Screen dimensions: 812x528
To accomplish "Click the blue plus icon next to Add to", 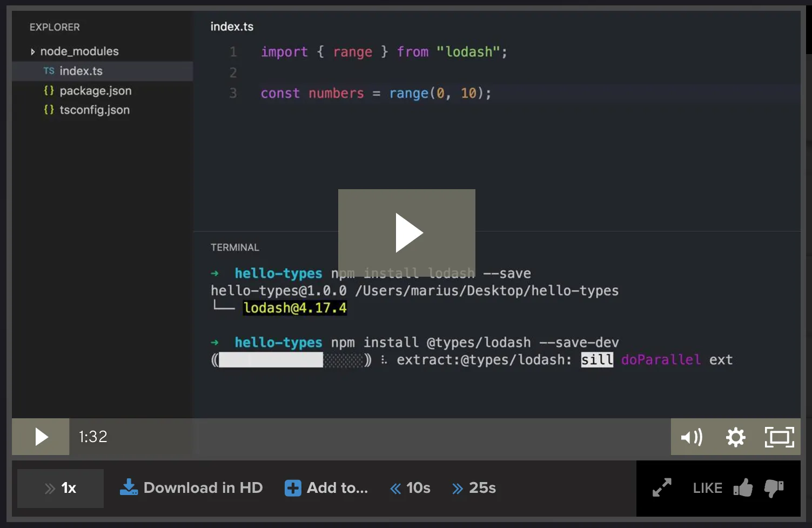I will point(292,487).
